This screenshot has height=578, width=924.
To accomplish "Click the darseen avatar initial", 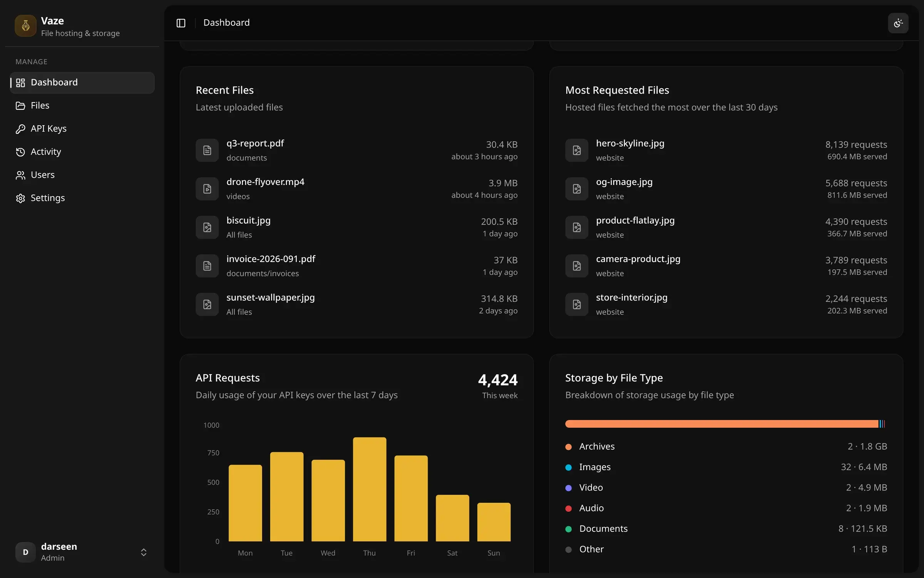I will 25,552.
